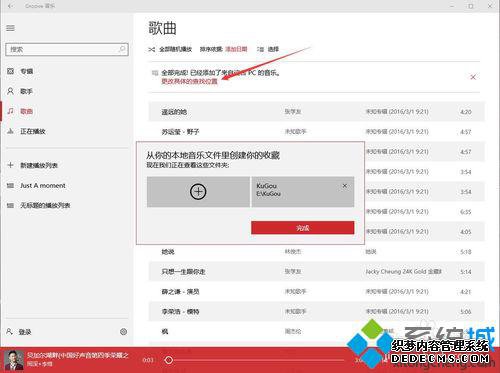This screenshot has width=500, height=373.
Task: Click the settings gear icon
Action: tap(123, 332)
